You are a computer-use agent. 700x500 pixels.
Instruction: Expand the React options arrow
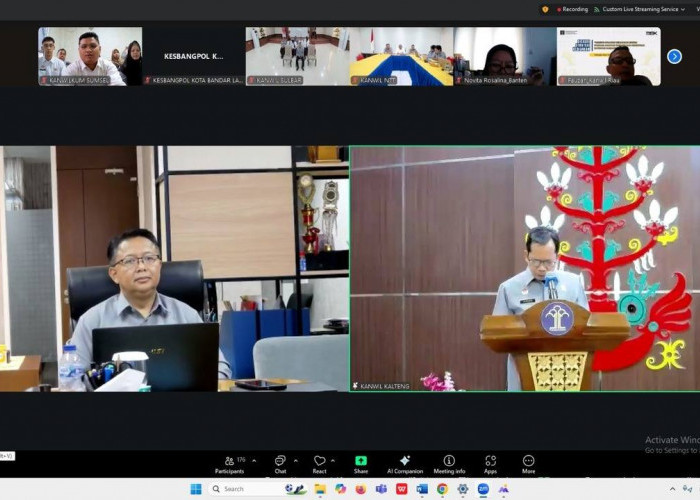coord(333,460)
